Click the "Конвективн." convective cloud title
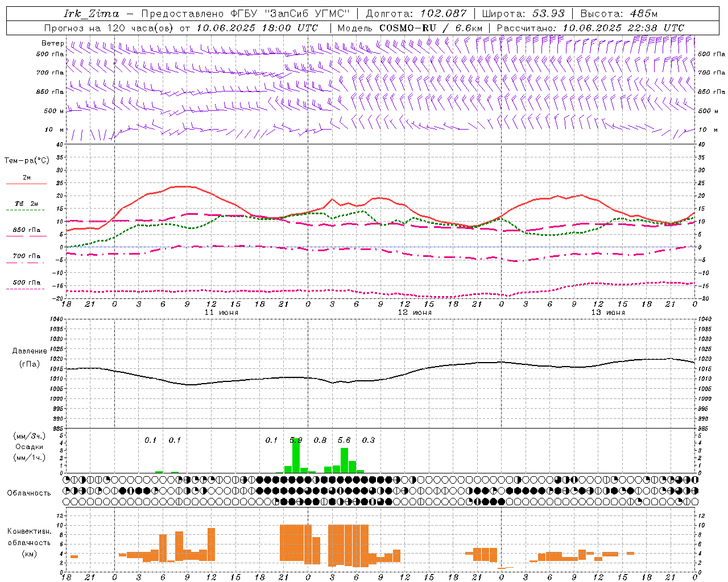Screen dimensions: 728x582 [x=30, y=531]
